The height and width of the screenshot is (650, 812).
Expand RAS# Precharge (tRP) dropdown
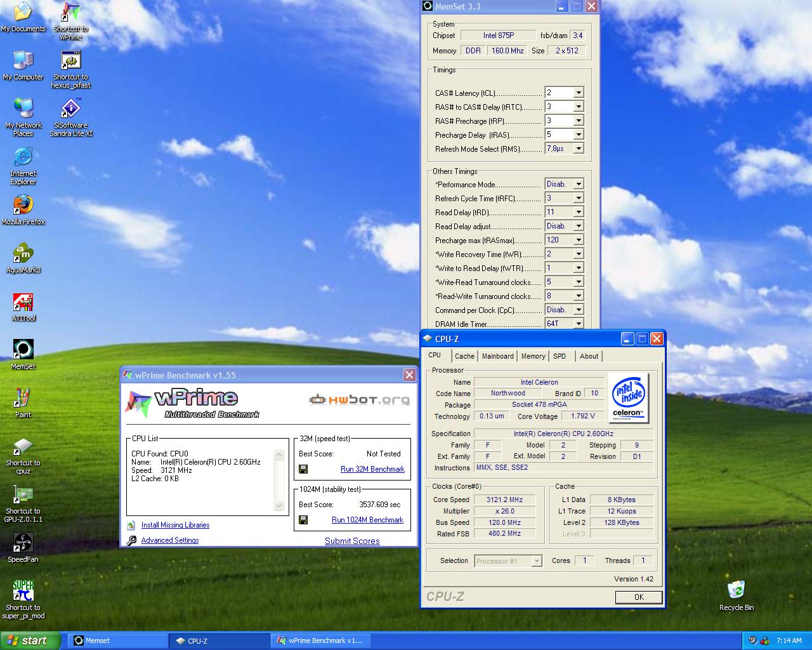(579, 121)
